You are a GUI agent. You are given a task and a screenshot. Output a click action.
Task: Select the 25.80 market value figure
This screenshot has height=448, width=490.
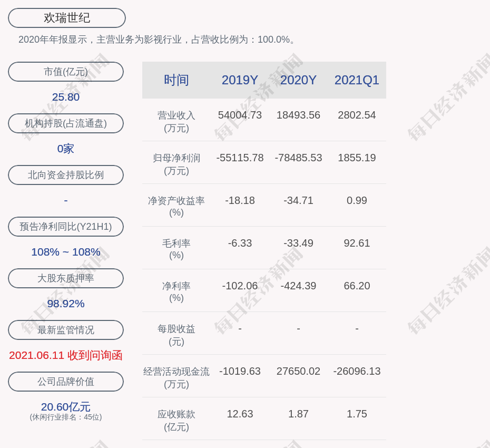[x=66, y=97]
